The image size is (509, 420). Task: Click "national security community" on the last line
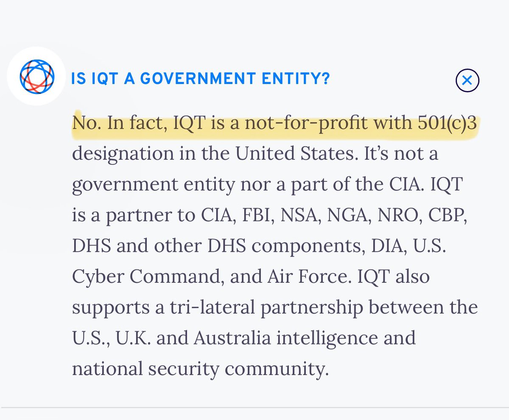tap(200, 369)
